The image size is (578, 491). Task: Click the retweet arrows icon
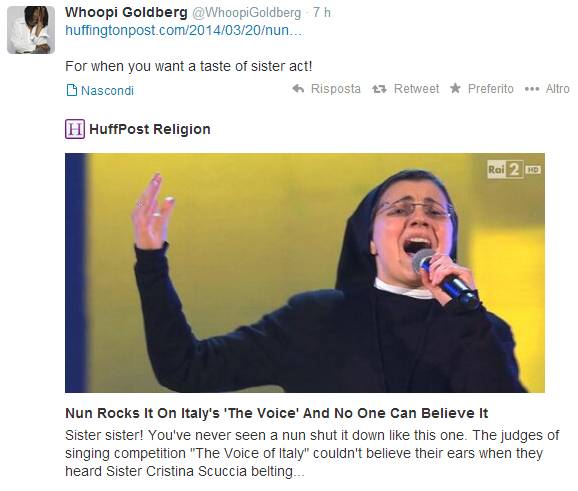(379, 89)
